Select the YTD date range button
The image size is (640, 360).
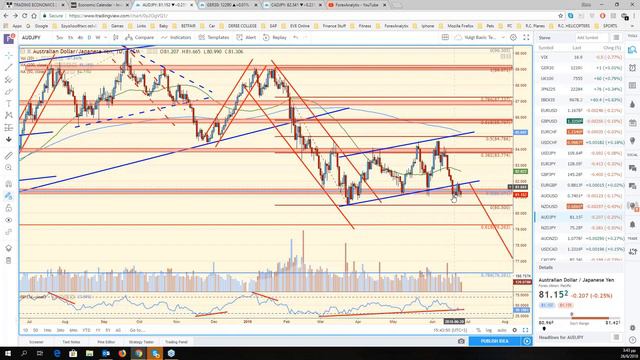point(86,330)
